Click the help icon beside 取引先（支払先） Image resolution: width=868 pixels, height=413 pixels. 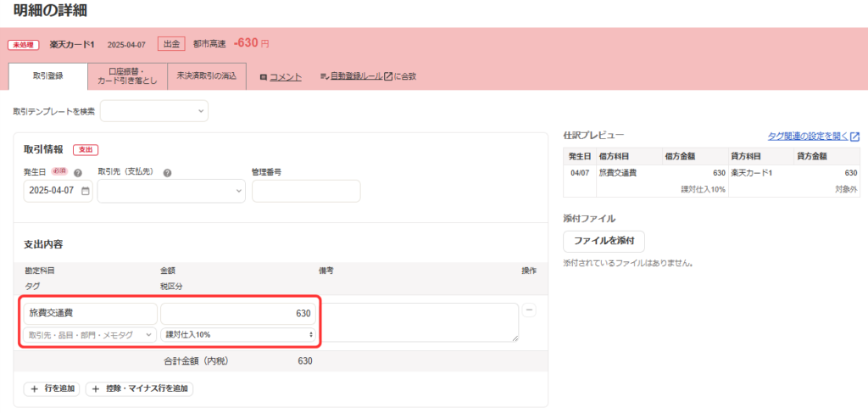click(167, 172)
